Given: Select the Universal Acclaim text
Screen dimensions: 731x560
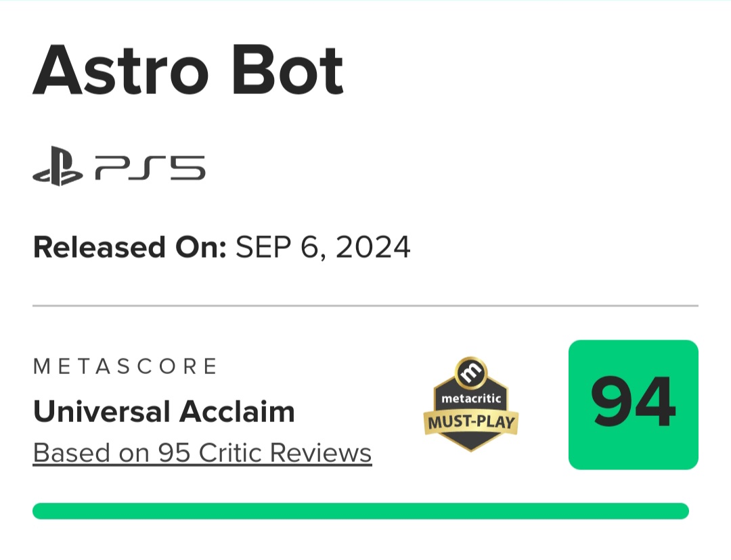Looking at the screenshot, I should tap(164, 411).
